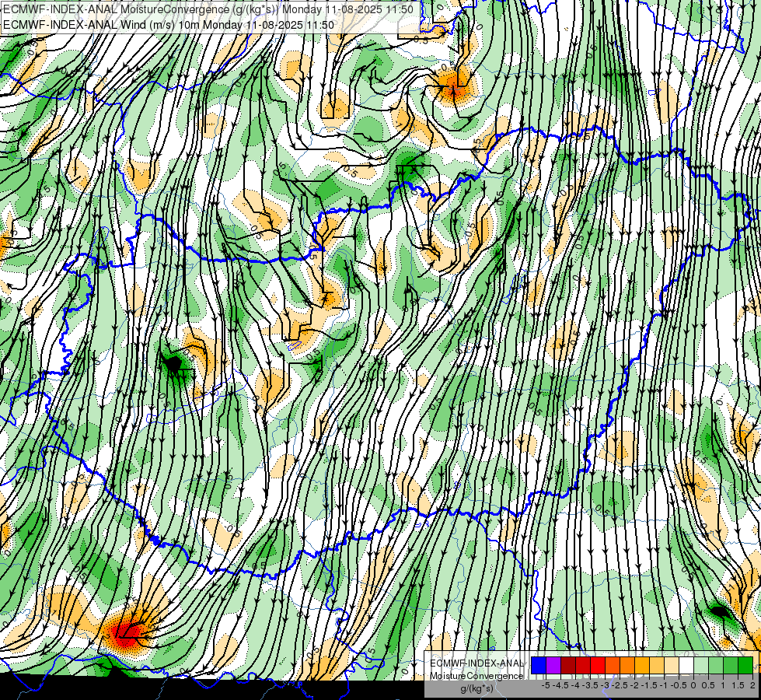Click 'ECMWF-INDEX-ANAL' label inside the legend box

pos(476,663)
